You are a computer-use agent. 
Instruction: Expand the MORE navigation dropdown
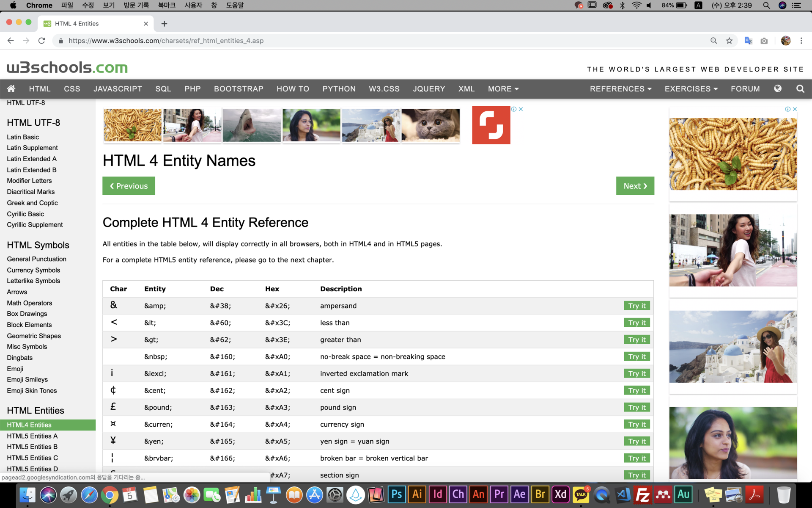(503, 89)
